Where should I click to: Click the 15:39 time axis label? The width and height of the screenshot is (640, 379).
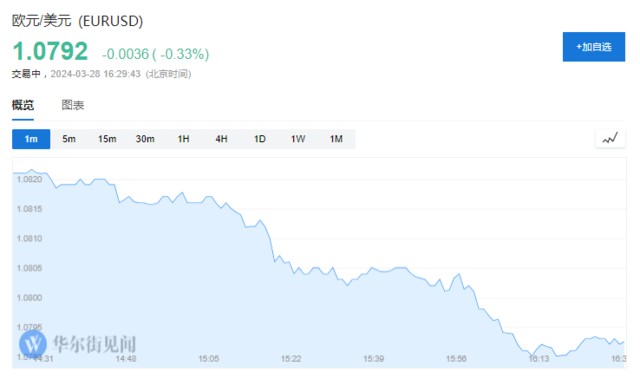[373, 359]
